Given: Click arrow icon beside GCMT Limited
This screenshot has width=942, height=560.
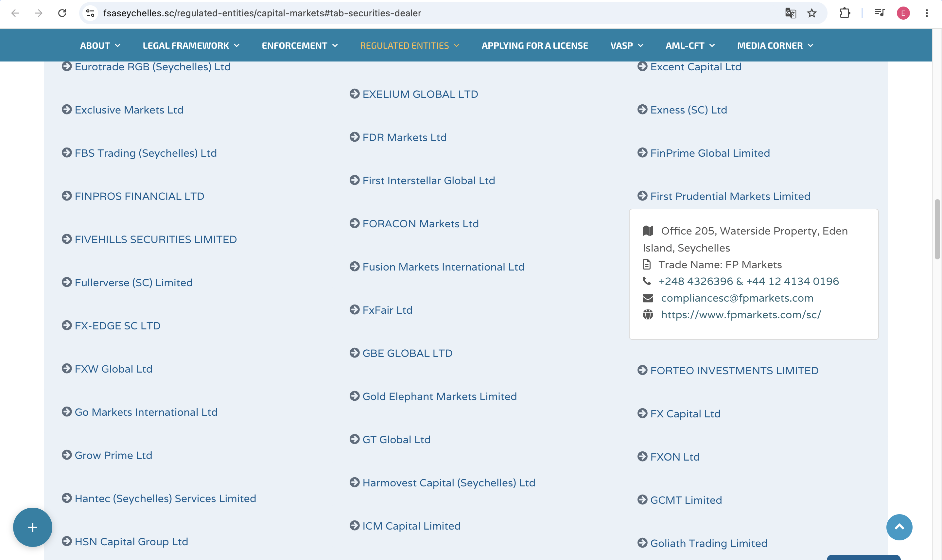Looking at the screenshot, I should coord(642,499).
